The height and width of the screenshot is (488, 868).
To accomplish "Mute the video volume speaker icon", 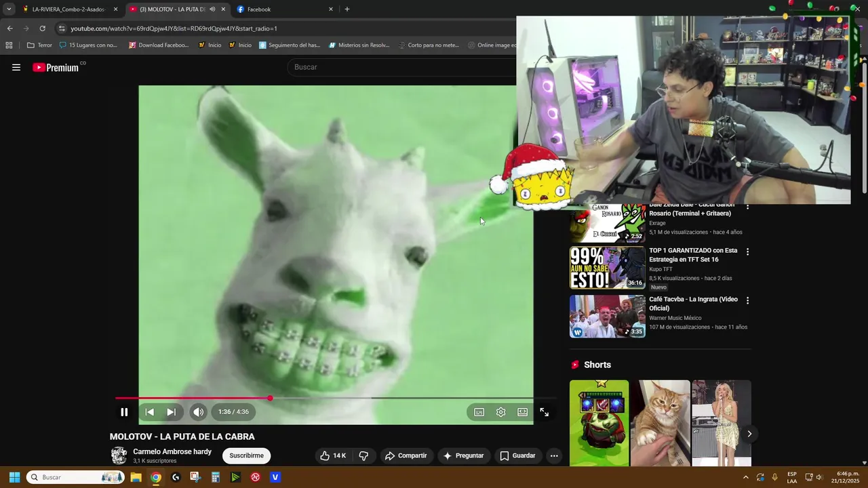I will [x=198, y=412].
